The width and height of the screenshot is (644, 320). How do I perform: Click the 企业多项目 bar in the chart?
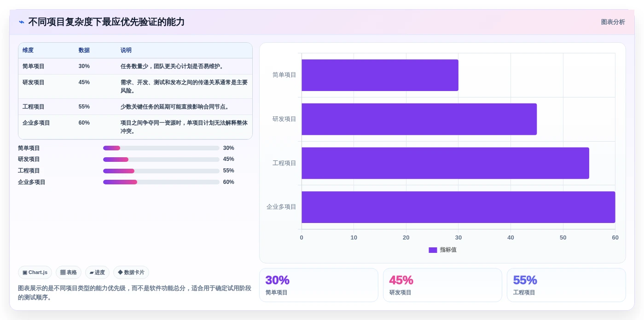(x=458, y=207)
